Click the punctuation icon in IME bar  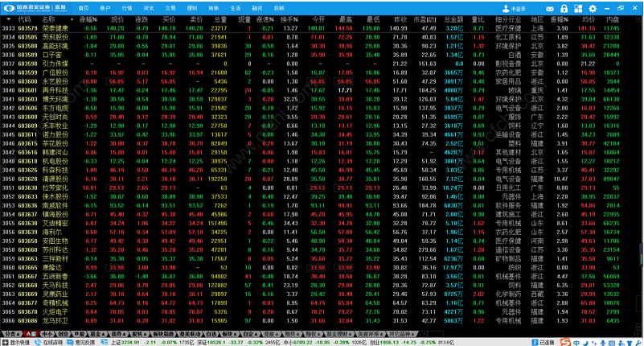pyautogui.click(x=594, y=343)
